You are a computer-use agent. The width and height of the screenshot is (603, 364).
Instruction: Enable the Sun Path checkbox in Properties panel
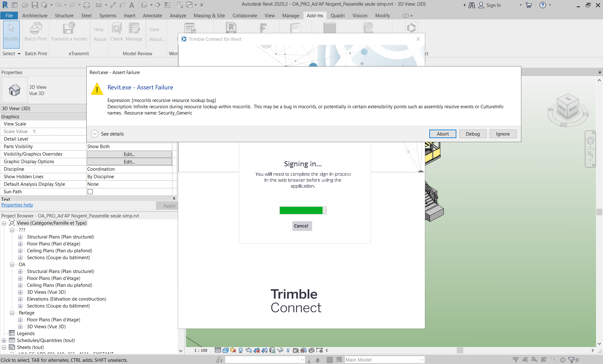(90, 192)
